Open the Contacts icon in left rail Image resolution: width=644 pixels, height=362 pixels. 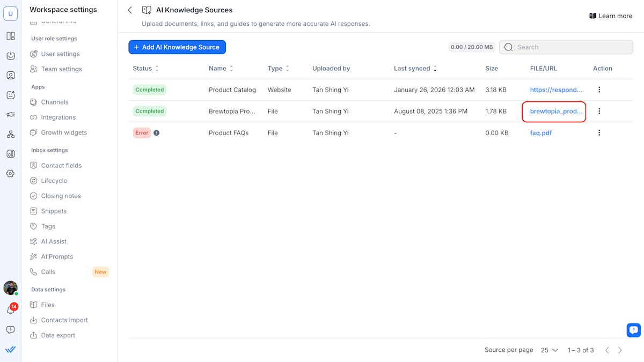click(11, 76)
